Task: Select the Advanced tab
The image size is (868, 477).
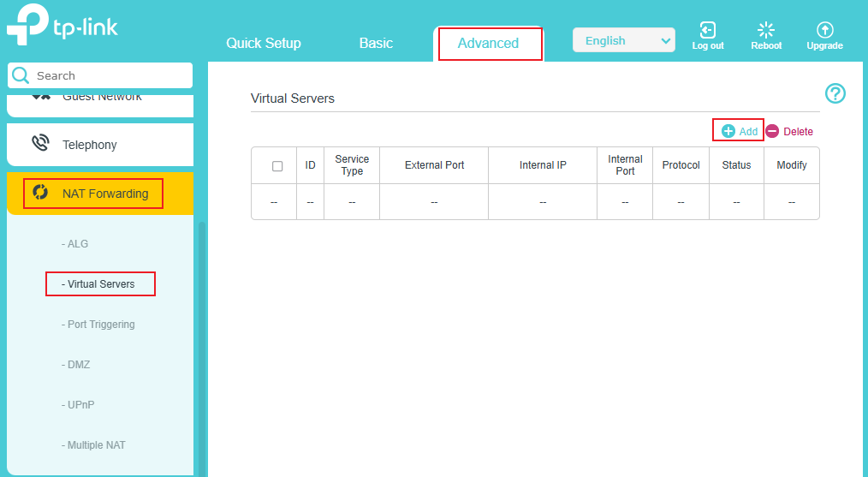Action: coord(488,43)
